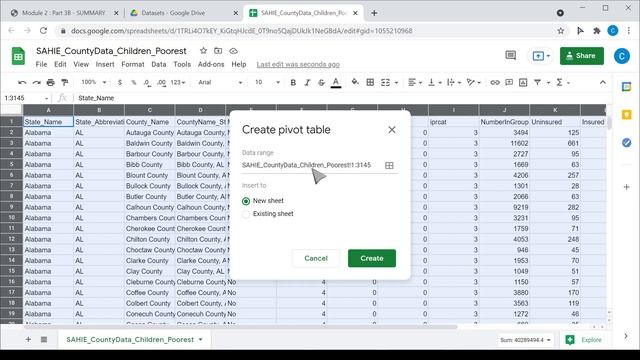Select New sheet radio option
This screenshot has width=640, height=360.
click(246, 201)
